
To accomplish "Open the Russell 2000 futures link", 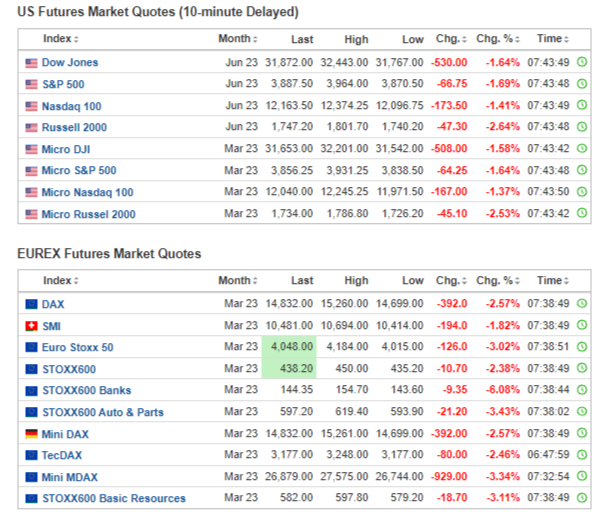I will click(x=74, y=127).
